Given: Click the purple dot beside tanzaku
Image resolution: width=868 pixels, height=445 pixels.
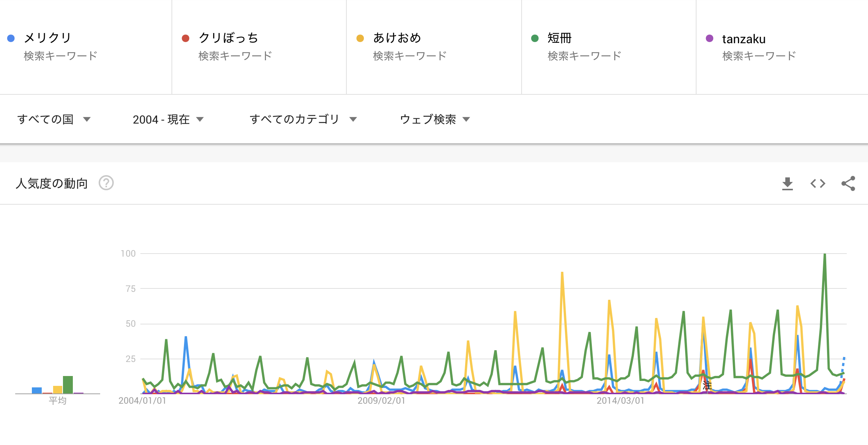Looking at the screenshot, I should tap(709, 38).
